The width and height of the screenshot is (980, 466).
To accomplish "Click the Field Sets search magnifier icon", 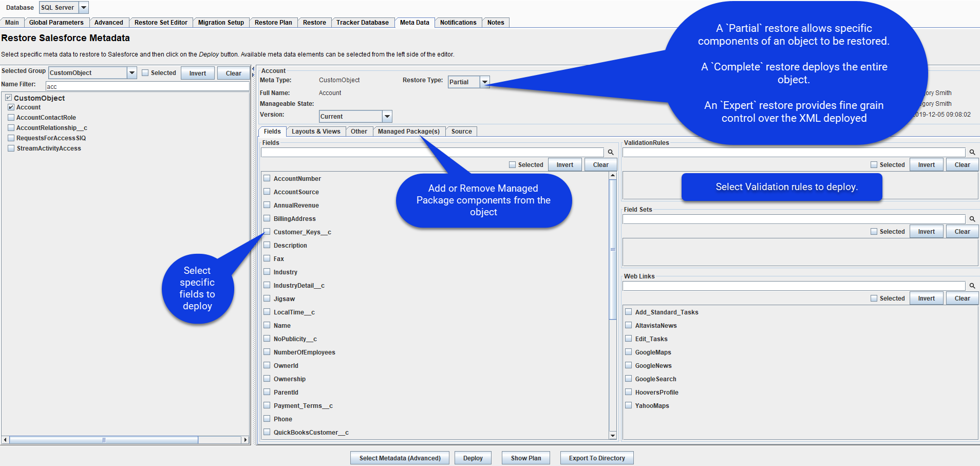I will (972, 219).
